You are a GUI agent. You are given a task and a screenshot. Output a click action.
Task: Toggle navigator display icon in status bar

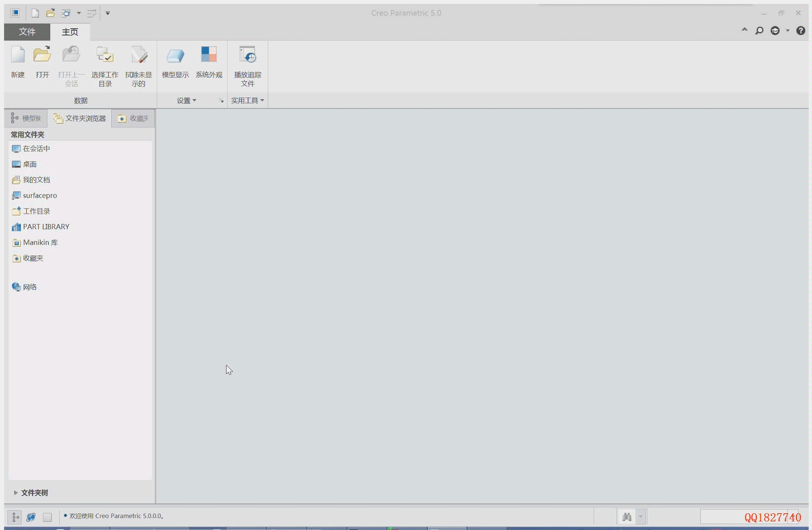[x=15, y=517]
